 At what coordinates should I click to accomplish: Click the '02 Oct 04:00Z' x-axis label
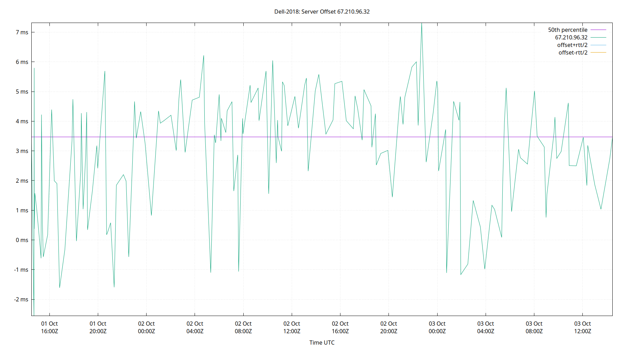point(195,327)
